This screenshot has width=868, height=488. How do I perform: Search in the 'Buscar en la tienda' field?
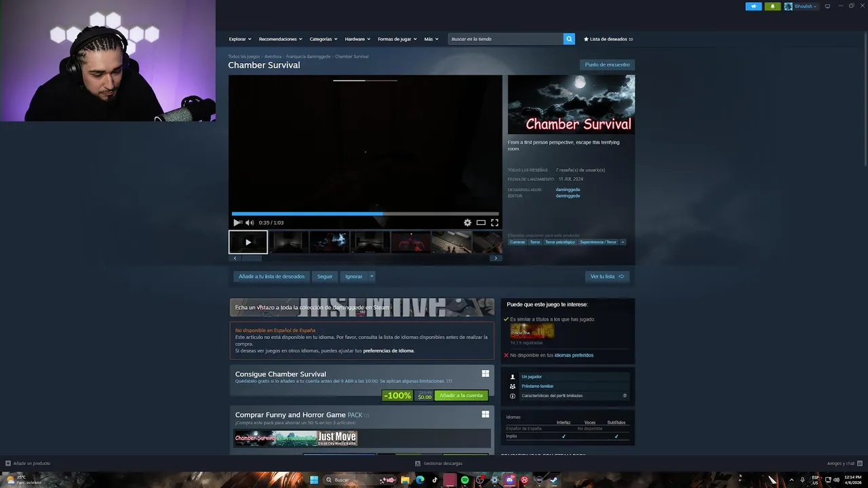point(505,39)
